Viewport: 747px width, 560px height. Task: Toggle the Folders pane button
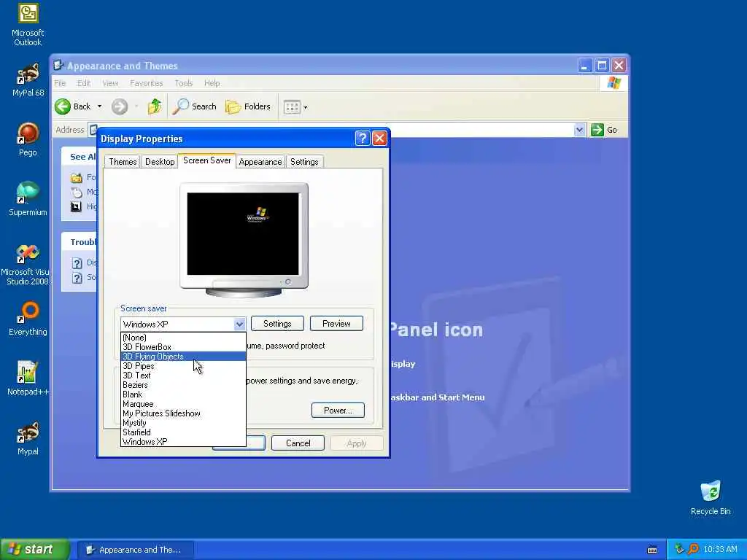click(x=248, y=106)
